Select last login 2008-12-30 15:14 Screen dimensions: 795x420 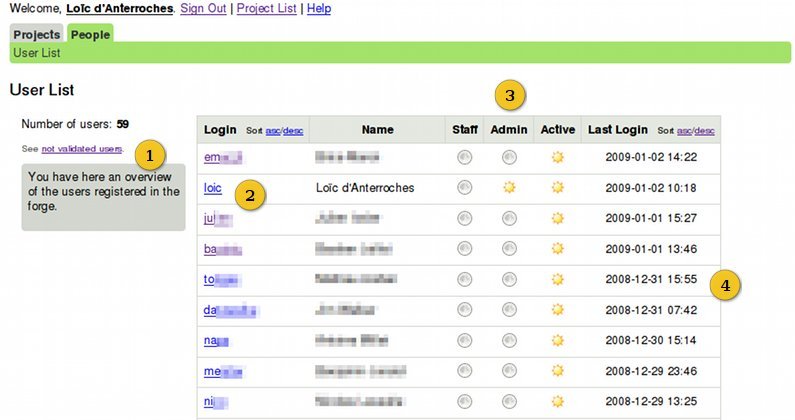651,340
